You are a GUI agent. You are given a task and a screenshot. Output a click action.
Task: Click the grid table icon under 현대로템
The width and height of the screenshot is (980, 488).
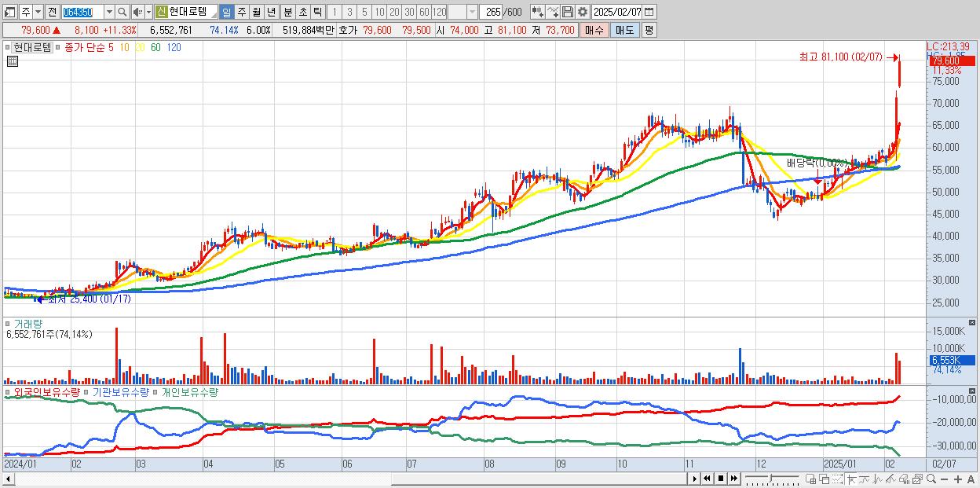click(x=12, y=62)
